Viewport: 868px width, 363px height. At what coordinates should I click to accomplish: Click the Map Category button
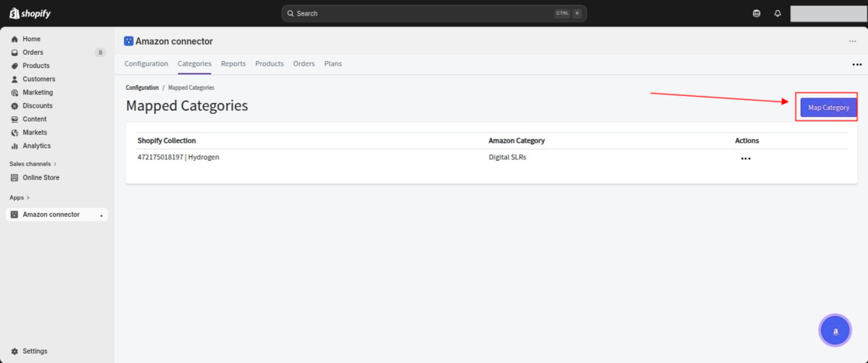pos(828,108)
